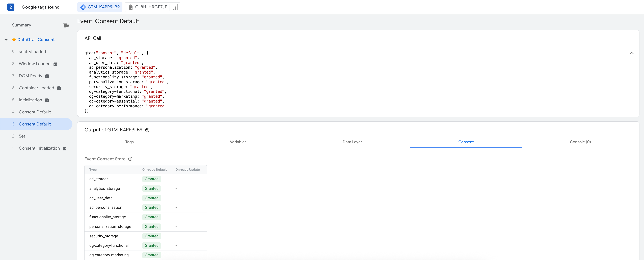The width and height of the screenshot is (644, 260).
Task: Click the personalization_storage row label
Action: (x=110, y=226)
